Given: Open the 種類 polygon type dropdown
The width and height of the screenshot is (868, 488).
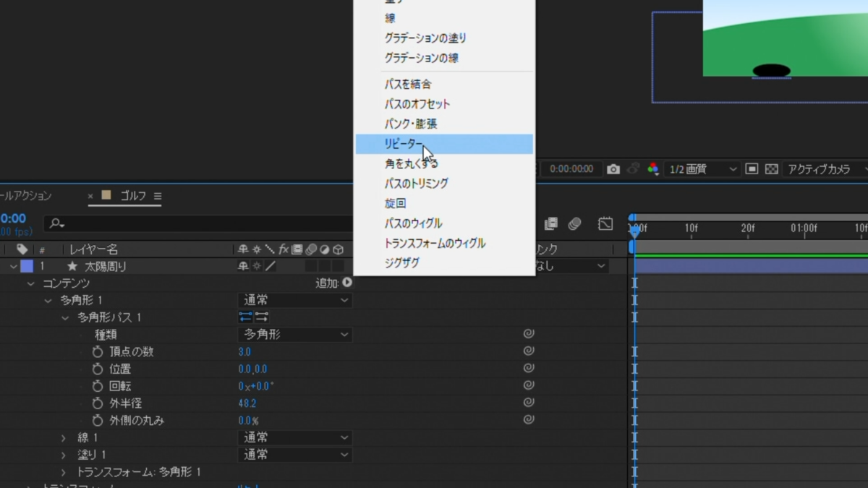Looking at the screenshot, I should tap(294, 335).
